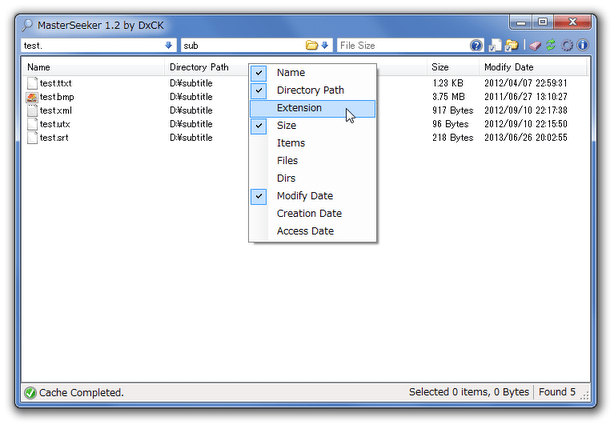614x425 pixels.
Task: Click the blue info about icon
Action: 583,45
